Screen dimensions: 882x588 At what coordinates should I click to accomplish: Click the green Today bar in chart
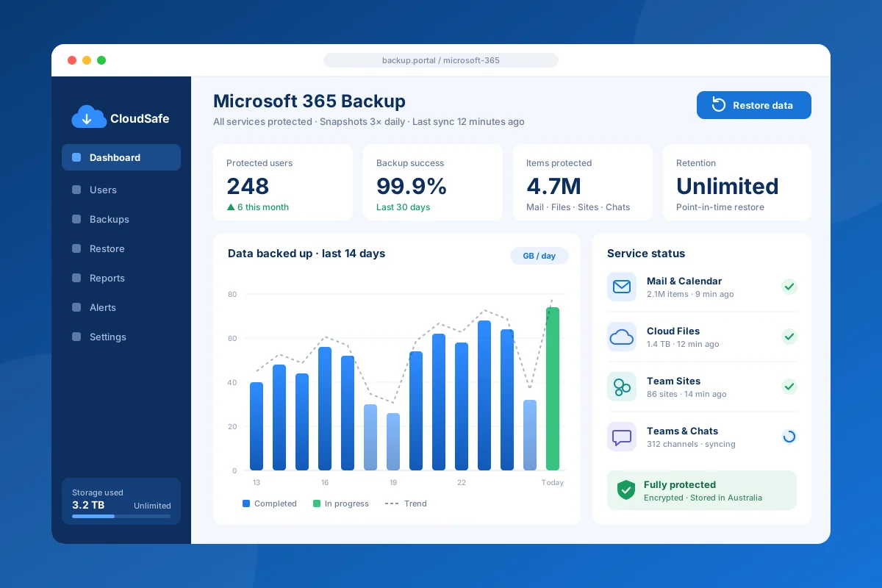(553, 389)
